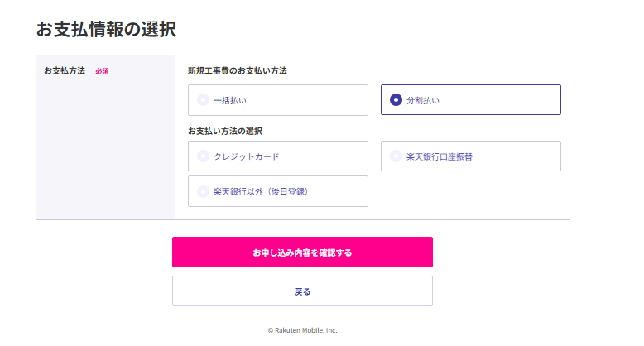Click the 分割払い label text
This screenshot has width=644, height=346.
tap(423, 100)
